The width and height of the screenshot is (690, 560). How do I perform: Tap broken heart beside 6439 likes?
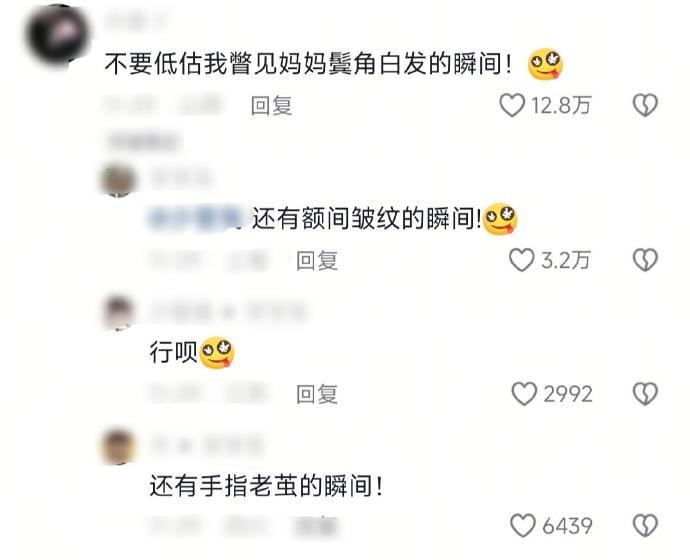(x=645, y=525)
